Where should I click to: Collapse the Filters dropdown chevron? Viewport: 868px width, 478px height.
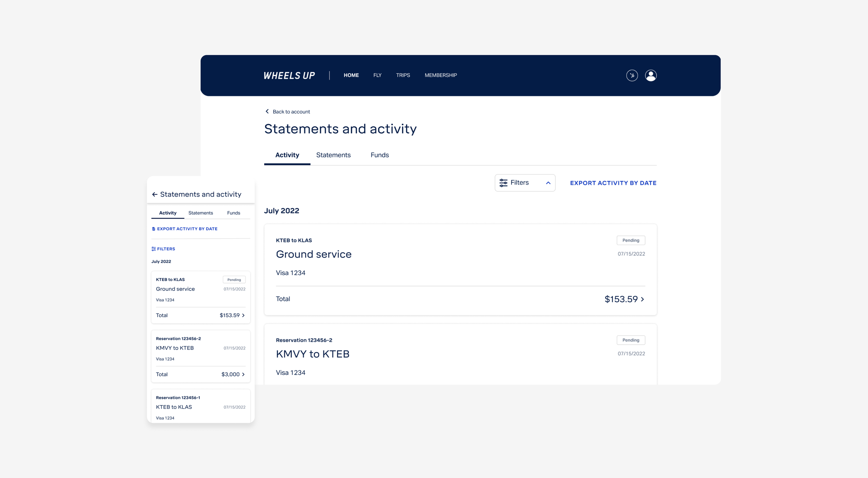(x=548, y=183)
